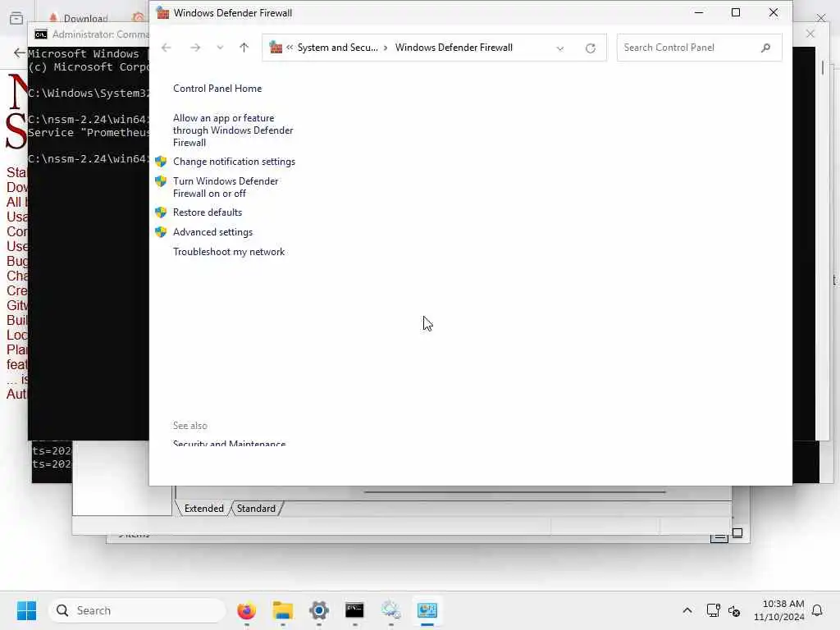Open Settings gear from taskbar
Image resolution: width=840 pixels, height=630 pixels.
319,610
